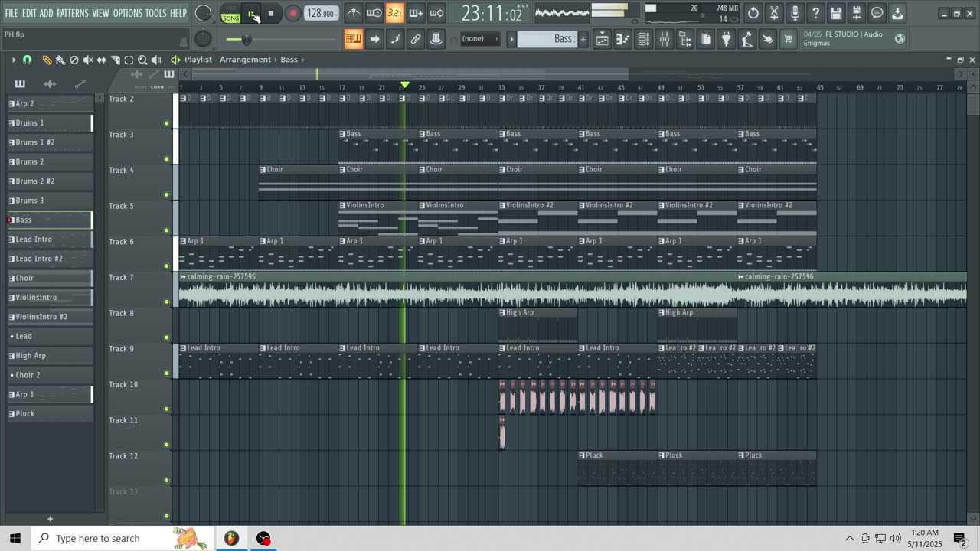Image resolution: width=980 pixels, height=551 pixels.
Task: Mute Track 10 with its green LED
Action: [x=166, y=409]
